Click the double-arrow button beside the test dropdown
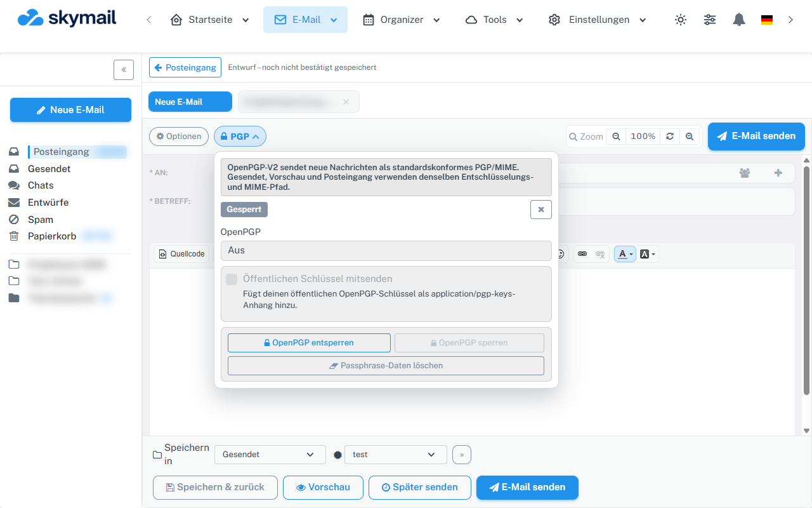The width and height of the screenshot is (812, 508). pos(462,455)
